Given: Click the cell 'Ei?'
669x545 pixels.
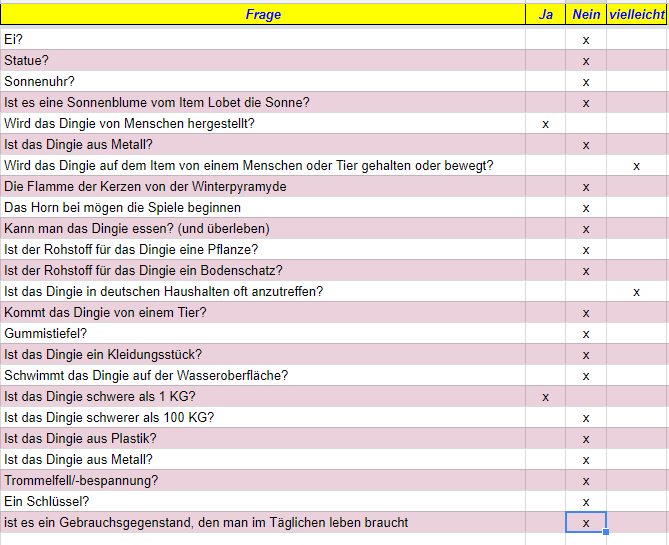Looking at the screenshot, I should click(x=263, y=39).
